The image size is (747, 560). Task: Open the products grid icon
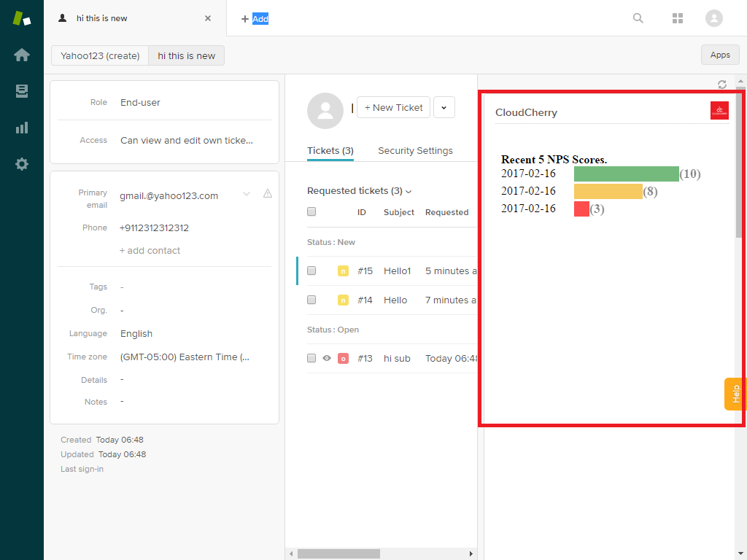pyautogui.click(x=678, y=18)
